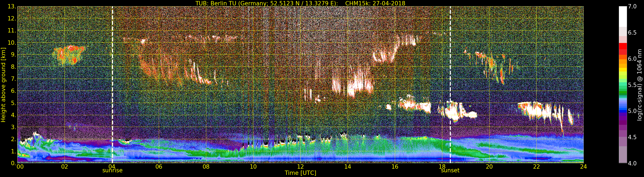Click the "sunset" label below the time axis
Image resolution: width=644 pixels, height=177 pixels.
450,171
